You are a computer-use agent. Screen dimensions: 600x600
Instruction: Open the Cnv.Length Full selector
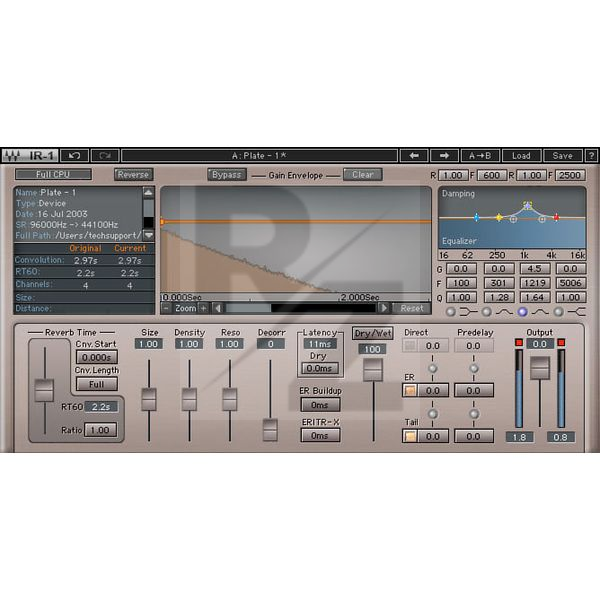[96, 384]
